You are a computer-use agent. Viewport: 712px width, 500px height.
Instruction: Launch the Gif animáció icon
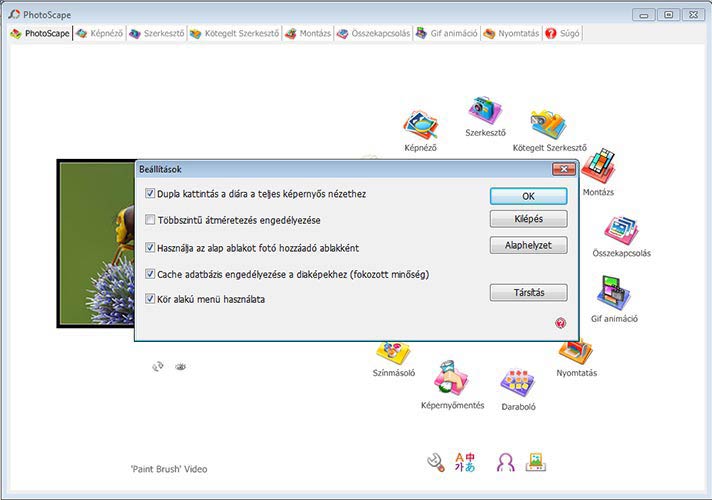[x=613, y=294]
